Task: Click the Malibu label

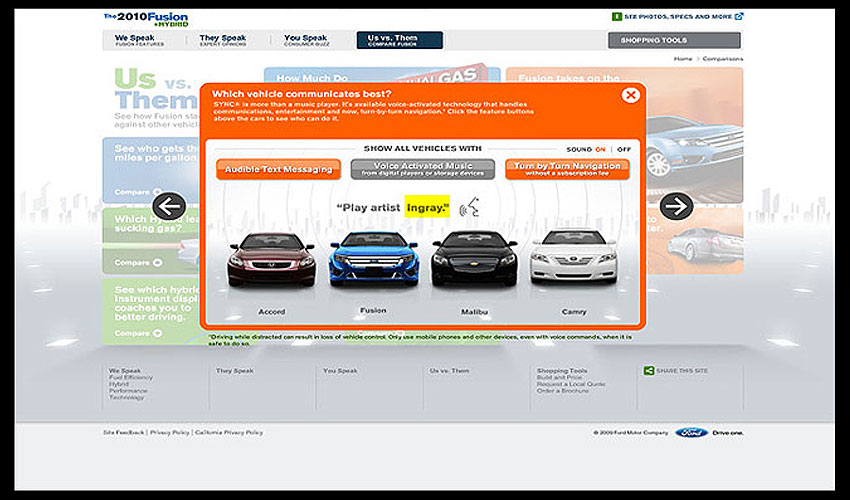Action: (x=474, y=312)
